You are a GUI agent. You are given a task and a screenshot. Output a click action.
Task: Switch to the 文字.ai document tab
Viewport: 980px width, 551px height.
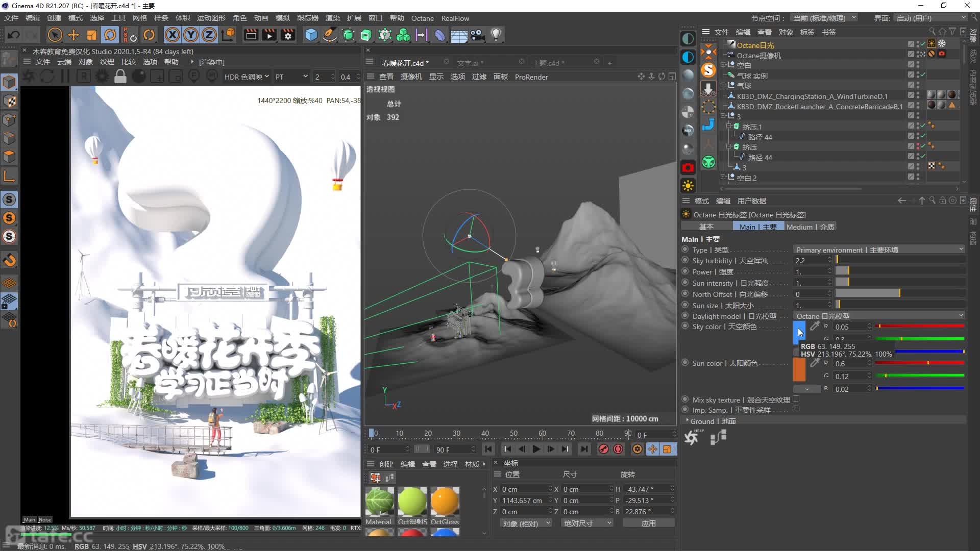(470, 63)
